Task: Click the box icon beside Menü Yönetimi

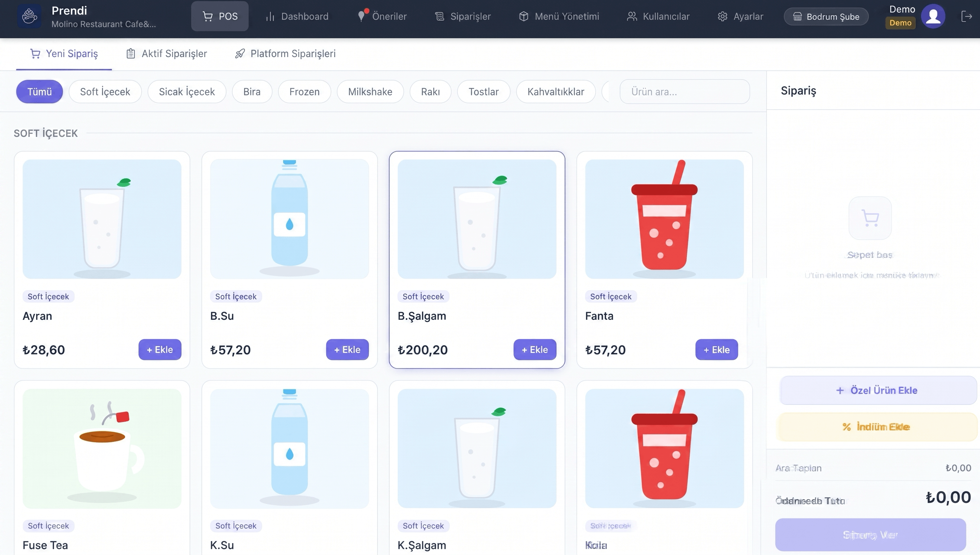Action: pyautogui.click(x=524, y=16)
